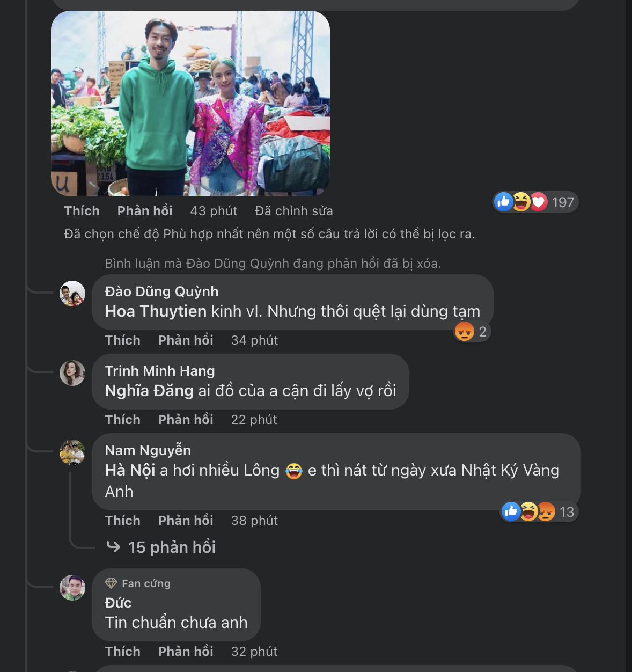
Task: Open the Nam Nguyễn commenter name link
Action: click(x=148, y=450)
